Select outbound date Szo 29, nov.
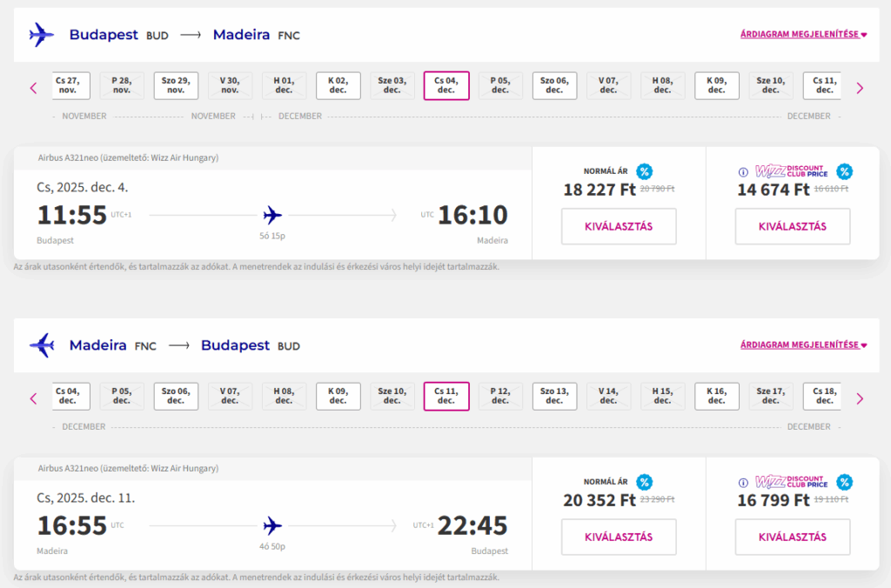Viewport: 891px width, 588px height. 176,85
